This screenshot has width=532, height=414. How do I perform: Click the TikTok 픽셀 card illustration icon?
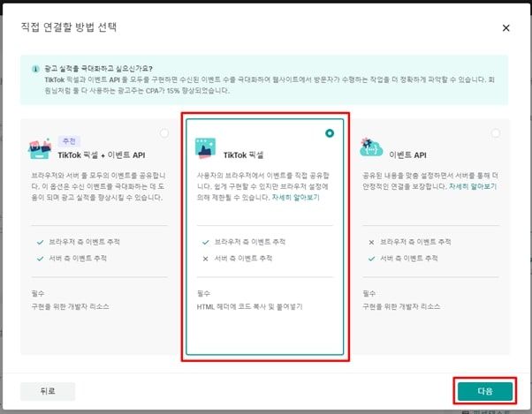point(206,147)
